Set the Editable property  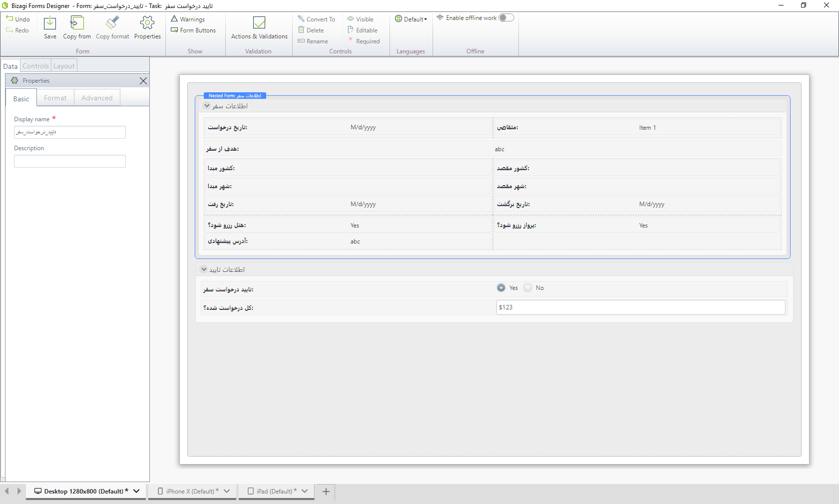(363, 30)
